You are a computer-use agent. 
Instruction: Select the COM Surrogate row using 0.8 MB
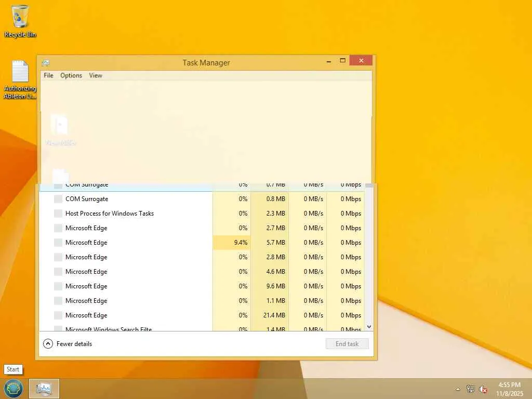202,199
